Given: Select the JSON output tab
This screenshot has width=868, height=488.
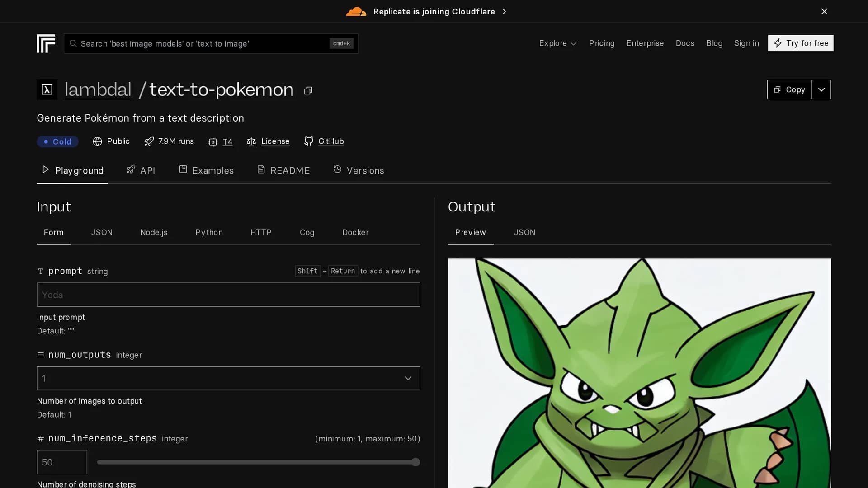Looking at the screenshot, I should 524,232.
